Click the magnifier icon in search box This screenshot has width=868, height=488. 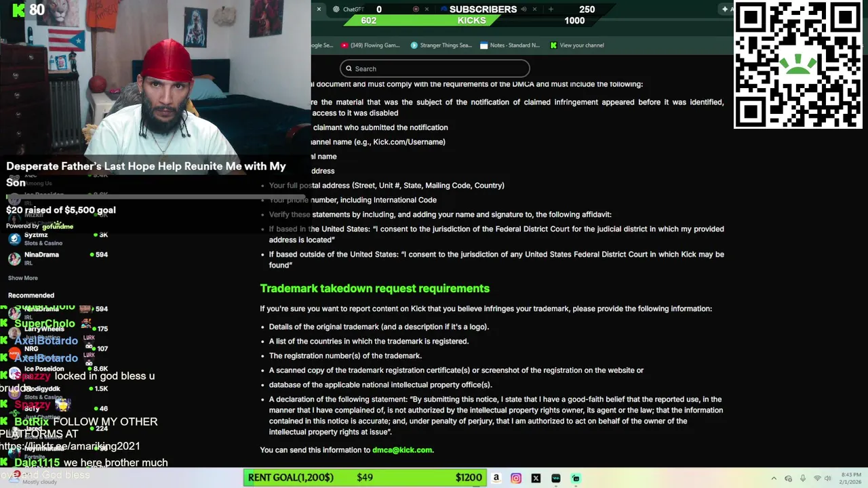[x=349, y=68]
